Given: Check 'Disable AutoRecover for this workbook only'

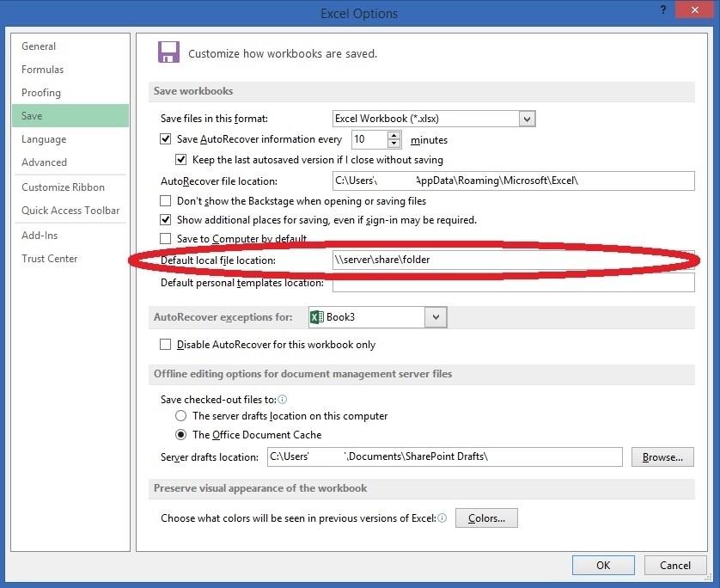Looking at the screenshot, I should click(164, 345).
